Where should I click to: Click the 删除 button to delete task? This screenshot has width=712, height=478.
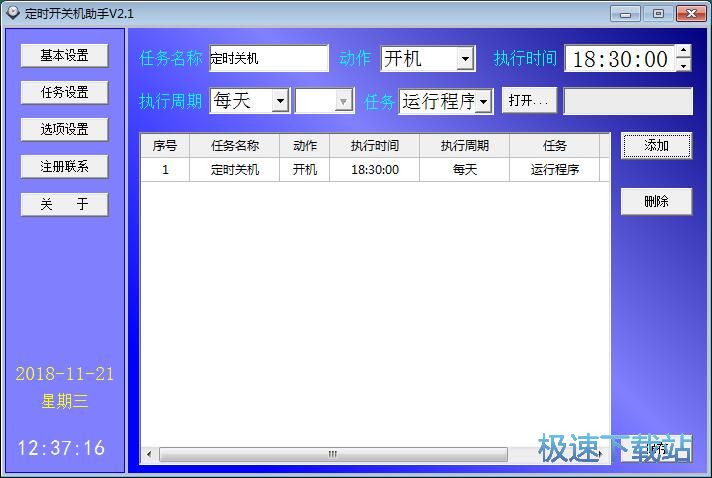tap(656, 201)
